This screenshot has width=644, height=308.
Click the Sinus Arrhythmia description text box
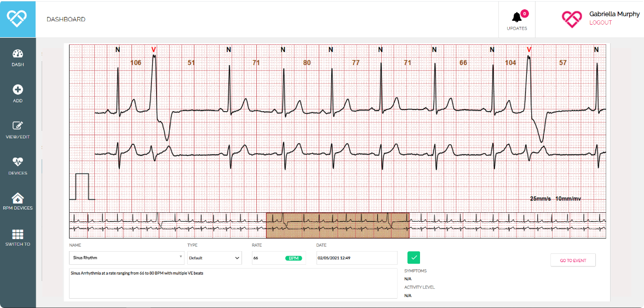(x=233, y=283)
